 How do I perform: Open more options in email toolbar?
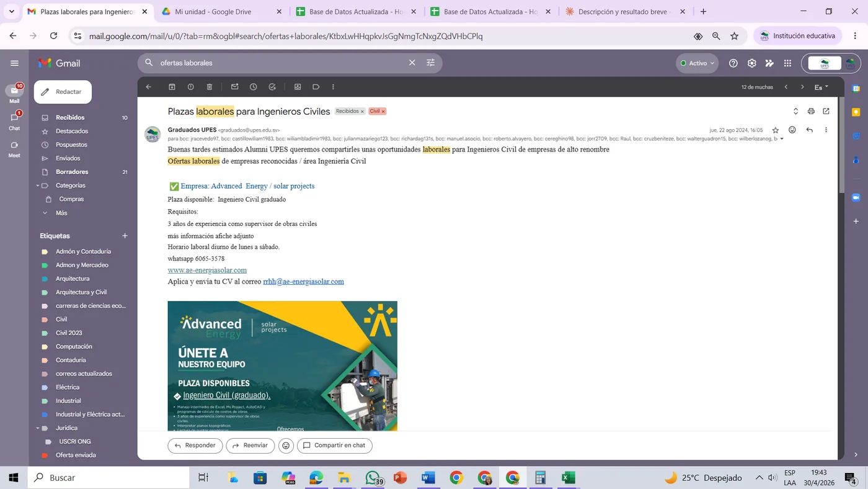pyautogui.click(x=333, y=87)
